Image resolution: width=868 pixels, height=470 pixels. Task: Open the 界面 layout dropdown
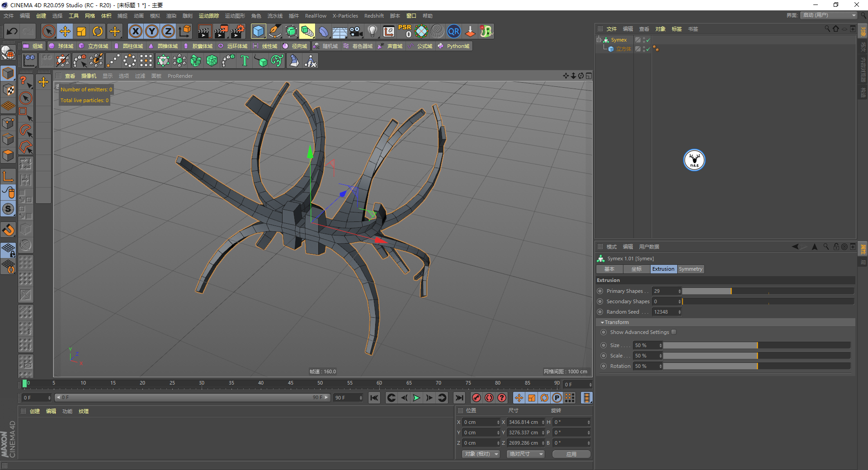point(829,15)
